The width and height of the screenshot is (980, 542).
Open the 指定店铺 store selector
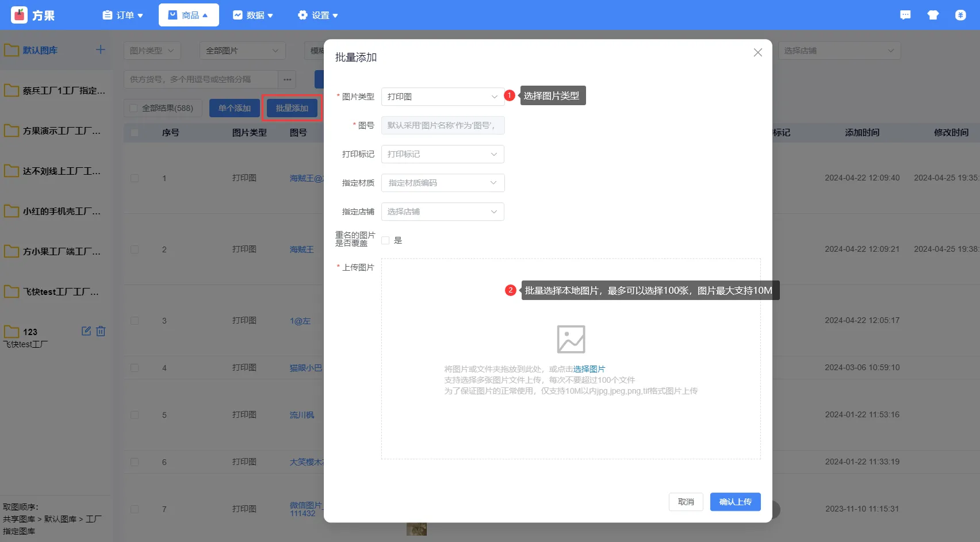[442, 212]
